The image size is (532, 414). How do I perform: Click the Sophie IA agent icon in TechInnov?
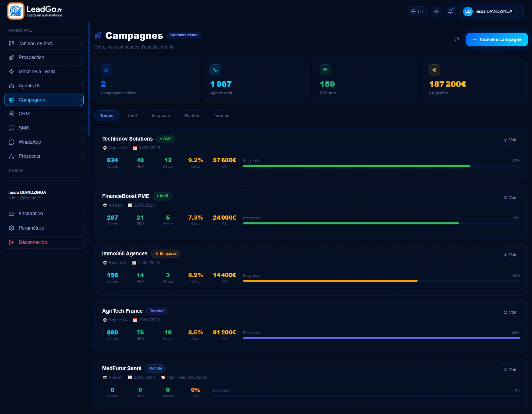pos(105,148)
